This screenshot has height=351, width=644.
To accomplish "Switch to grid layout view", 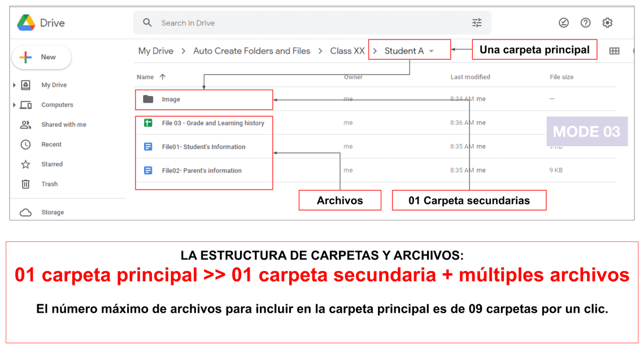I will pyautogui.click(x=614, y=51).
